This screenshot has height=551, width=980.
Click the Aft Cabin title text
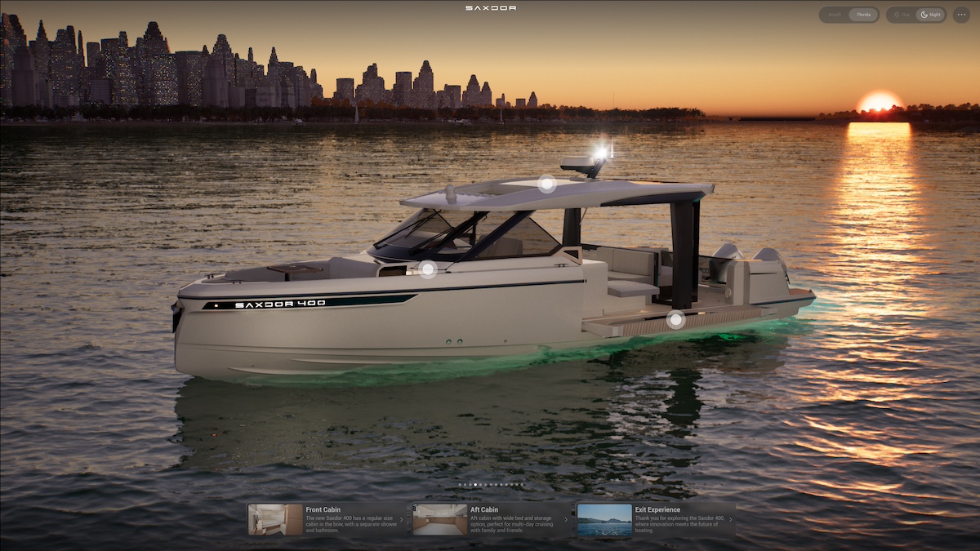click(484, 509)
